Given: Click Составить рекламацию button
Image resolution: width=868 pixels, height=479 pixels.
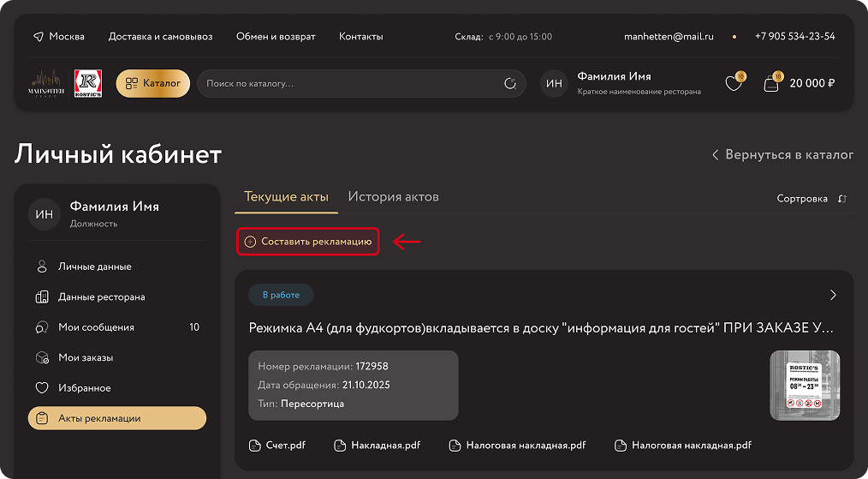Looking at the screenshot, I should (308, 242).
